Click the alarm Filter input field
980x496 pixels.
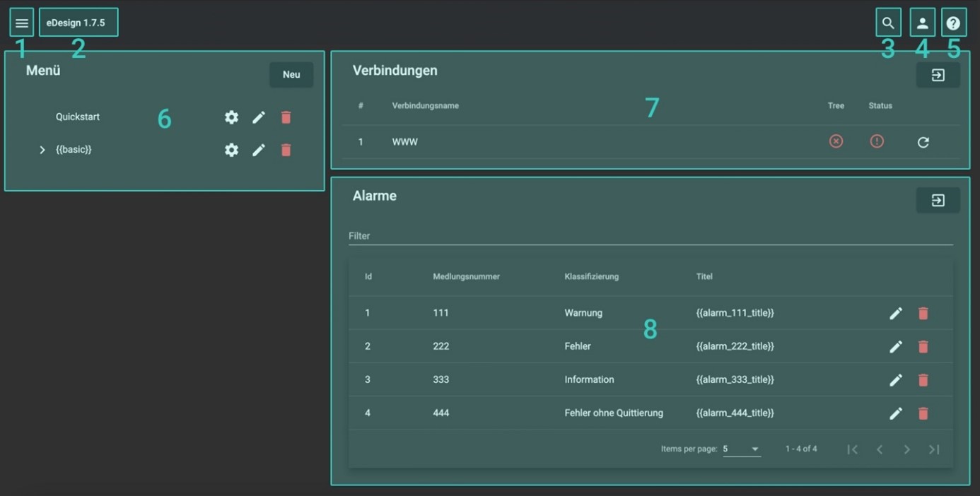[x=650, y=236]
